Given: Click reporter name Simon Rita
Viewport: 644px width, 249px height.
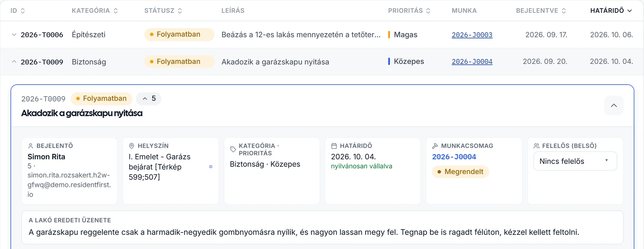Looking at the screenshot, I should [x=46, y=157].
